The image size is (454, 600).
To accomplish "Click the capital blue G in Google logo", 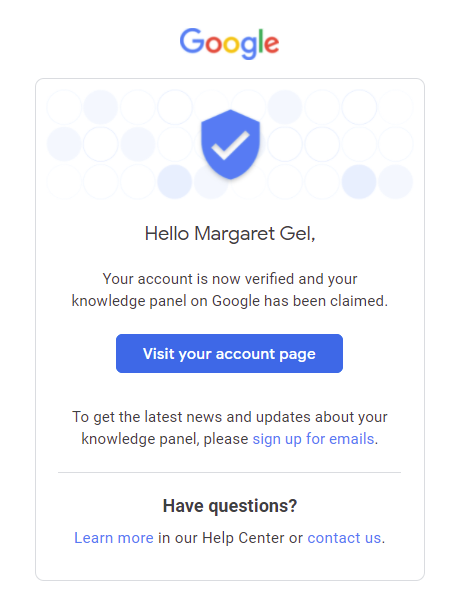I will [193, 41].
